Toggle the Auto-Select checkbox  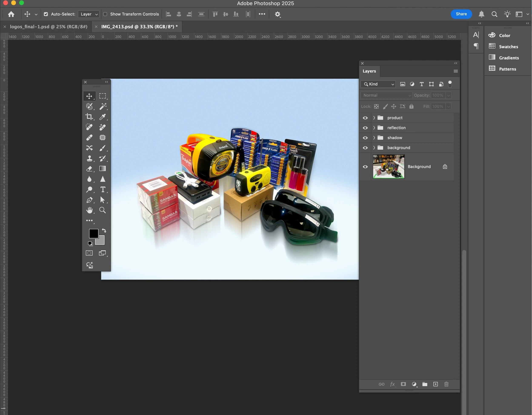point(46,14)
